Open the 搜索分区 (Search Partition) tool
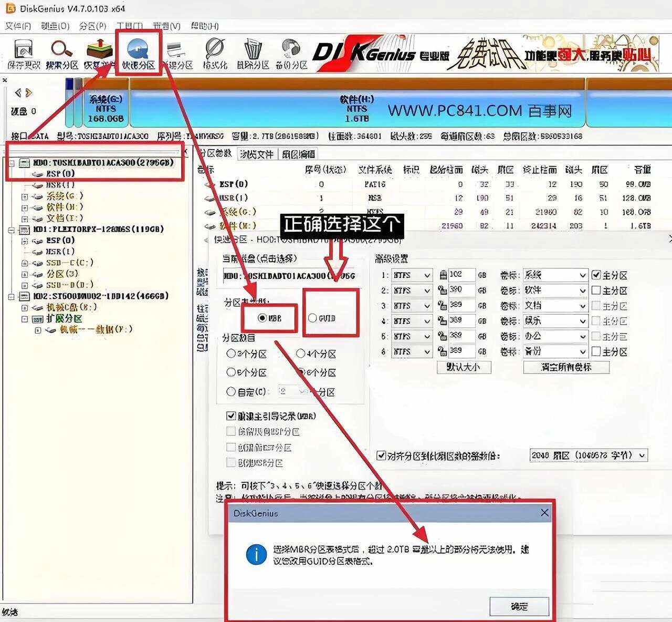This screenshot has height=622, width=672. click(x=60, y=51)
